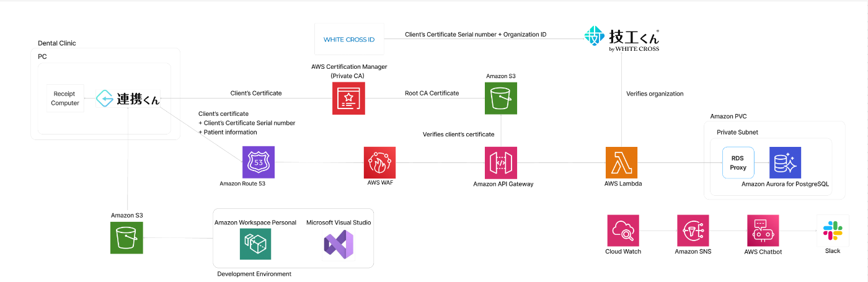Select the S3 bucket left of Development Environment
Screen dimensions: 868x282
click(126, 237)
